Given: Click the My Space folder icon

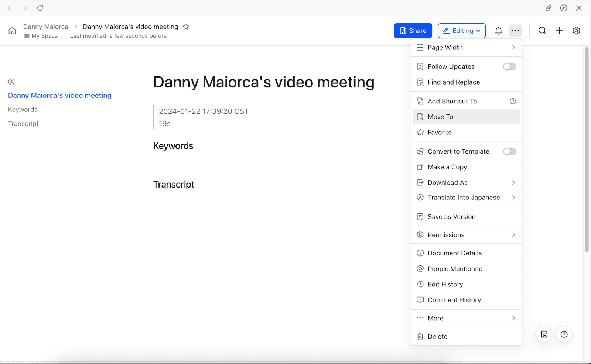Looking at the screenshot, I should [27, 36].
